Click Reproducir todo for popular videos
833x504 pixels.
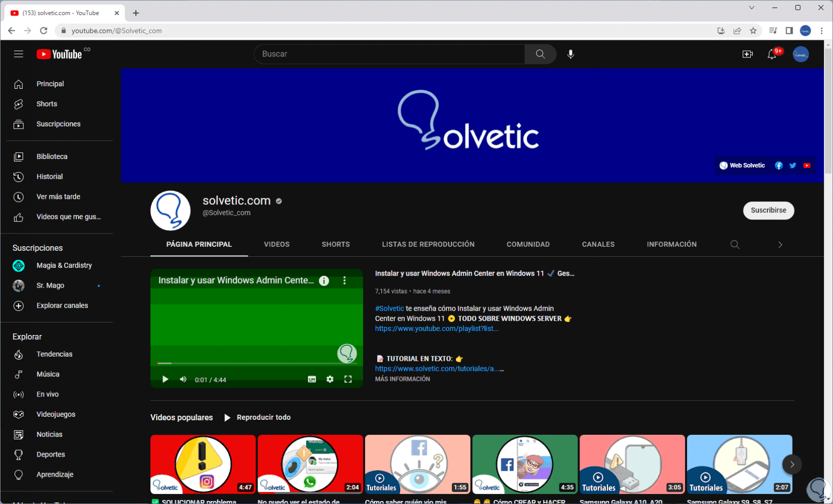pyautogui.click(x=257, y=418)
